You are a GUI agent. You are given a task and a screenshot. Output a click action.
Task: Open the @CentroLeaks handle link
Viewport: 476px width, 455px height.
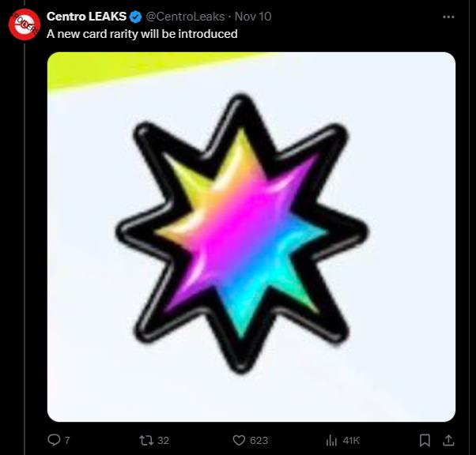pos(185,17)
